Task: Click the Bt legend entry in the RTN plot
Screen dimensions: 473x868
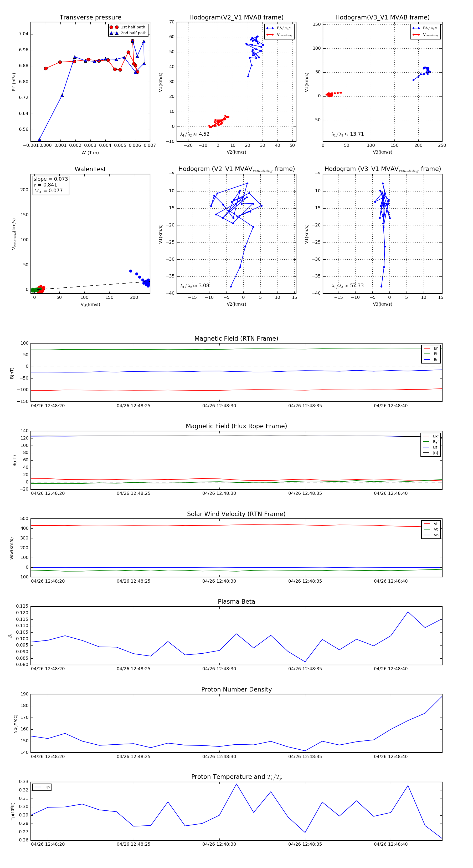Action: [x=431, y=354]
